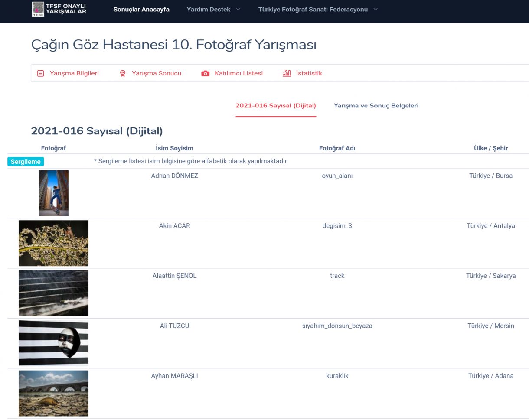Select the 2021-016 Sayısal (Dijital) tab
Viewport: 529px width, 420px height.
click(276, 106)
